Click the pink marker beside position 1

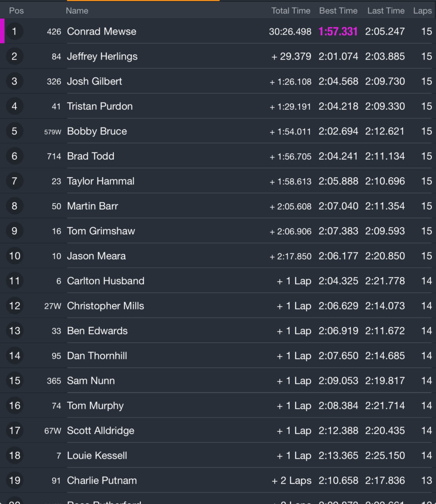[x=2, y=31]
